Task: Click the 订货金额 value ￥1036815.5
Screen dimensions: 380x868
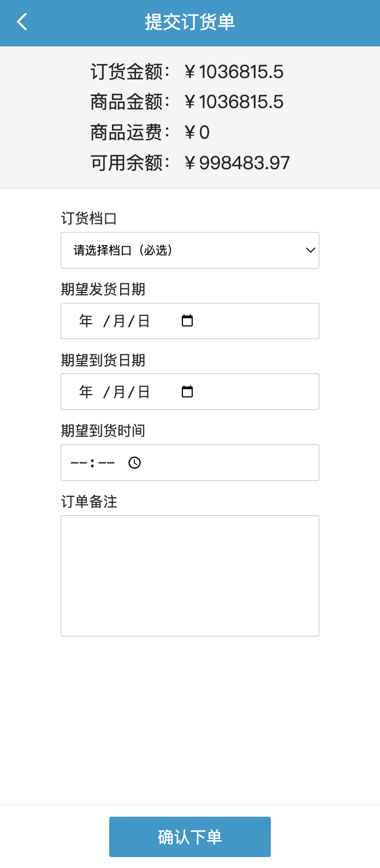Action: [x=235, y=72]
